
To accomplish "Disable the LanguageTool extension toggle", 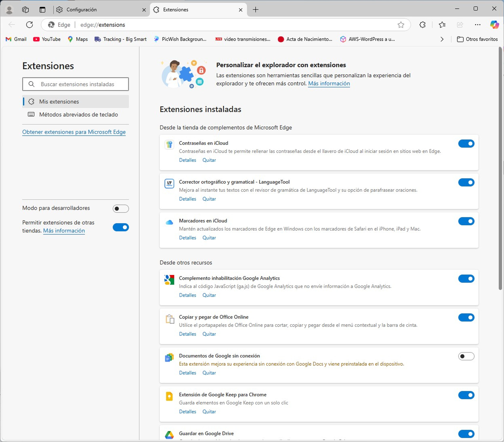I will (466, 182).
